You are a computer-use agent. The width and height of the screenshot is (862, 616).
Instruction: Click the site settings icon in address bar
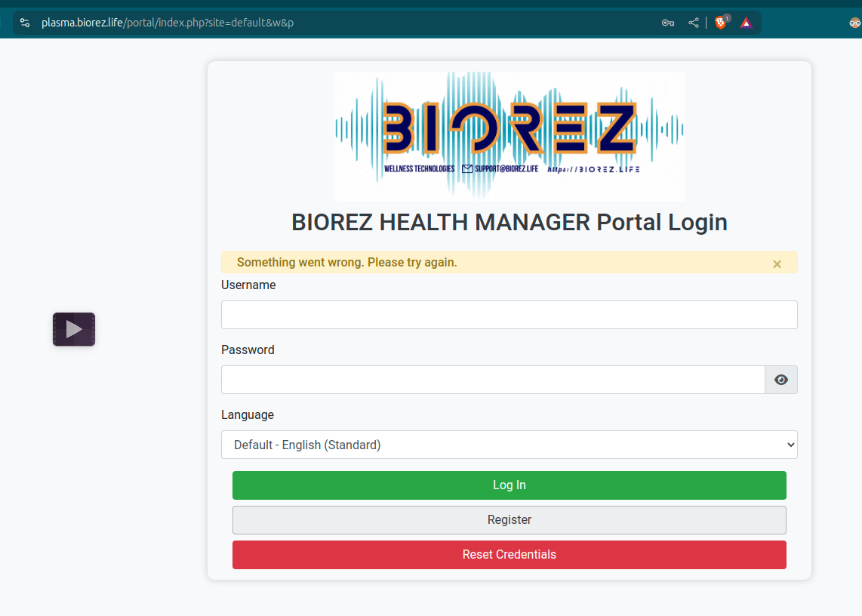click(25, 23)
